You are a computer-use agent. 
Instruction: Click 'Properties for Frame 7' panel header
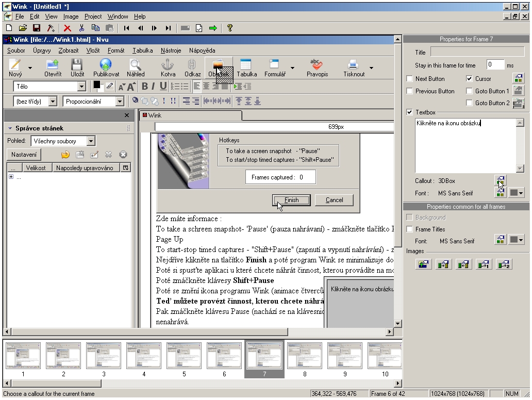(466, 39)
